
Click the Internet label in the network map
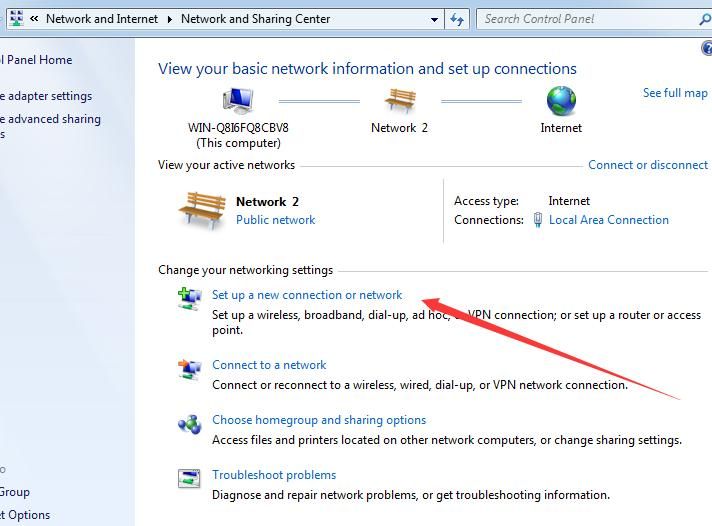[561, 128]
